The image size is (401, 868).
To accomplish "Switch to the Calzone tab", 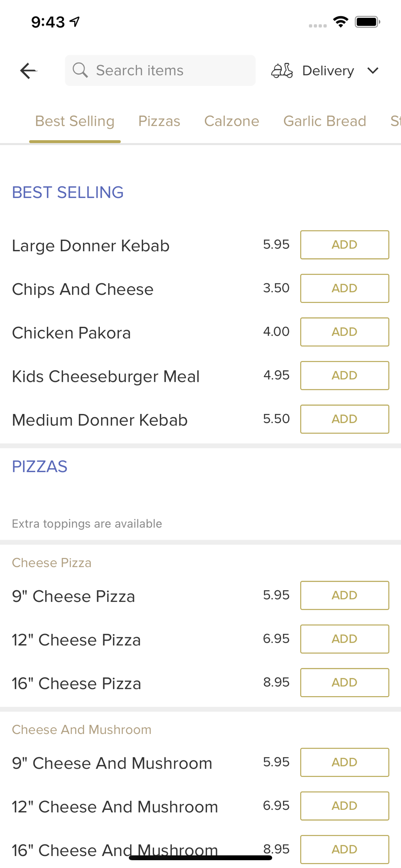I will pos(232,121).
